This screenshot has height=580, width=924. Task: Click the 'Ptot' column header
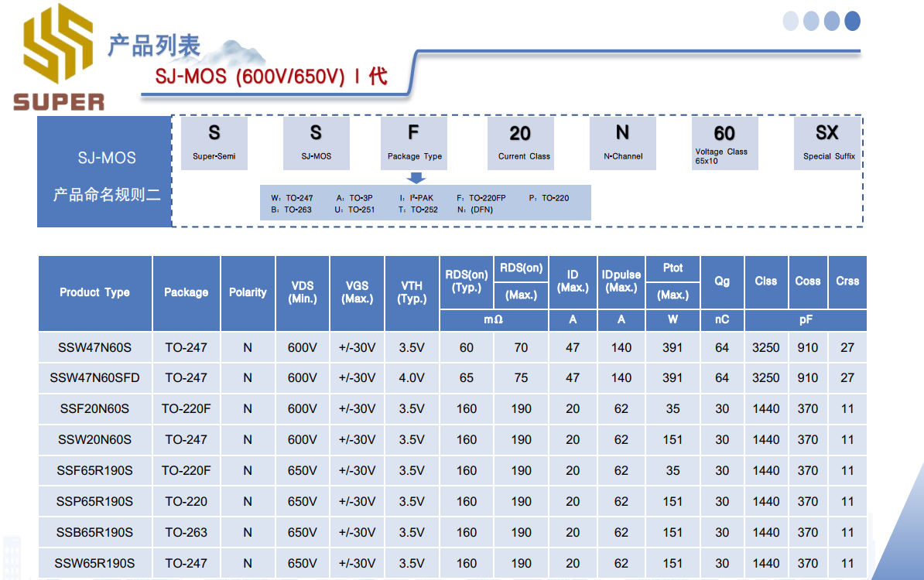pyautogui.click(x=673, y=268)
